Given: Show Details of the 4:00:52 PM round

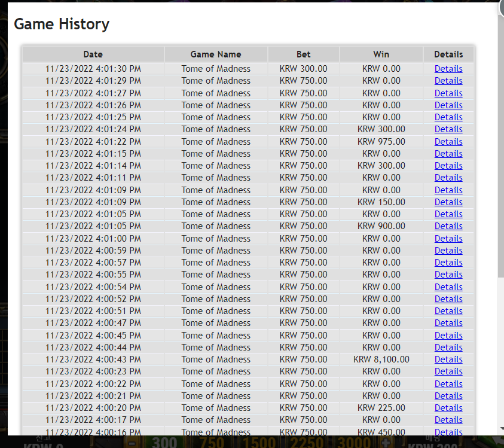Looking at the screenshot, I should coord(448,299).
